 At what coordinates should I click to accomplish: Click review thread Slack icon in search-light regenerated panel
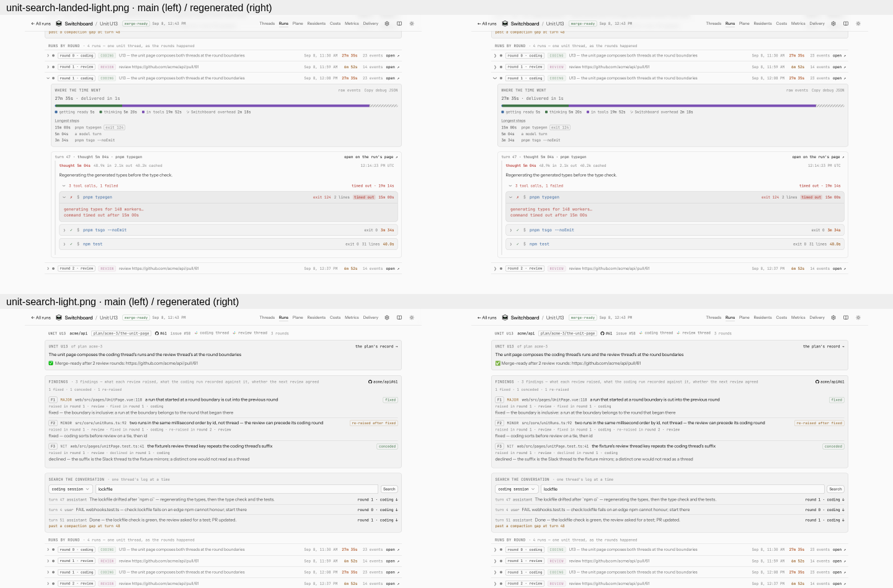tap(678, 333)
